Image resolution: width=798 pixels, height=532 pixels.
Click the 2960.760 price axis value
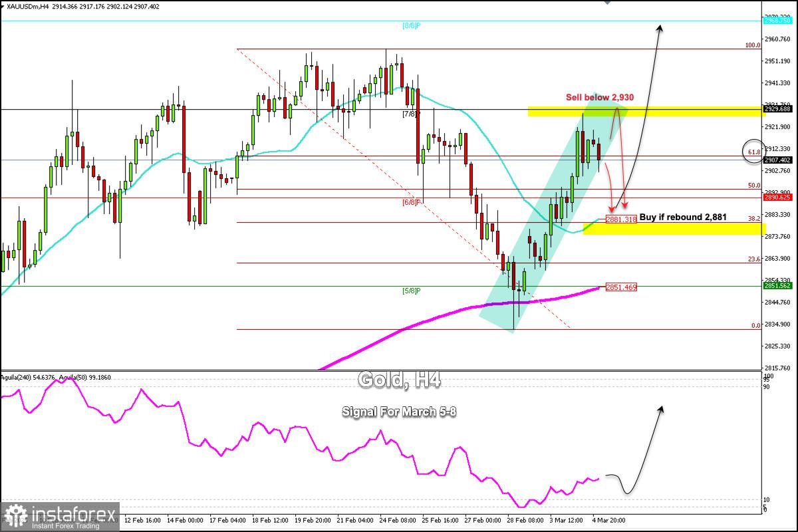[777, 39]
